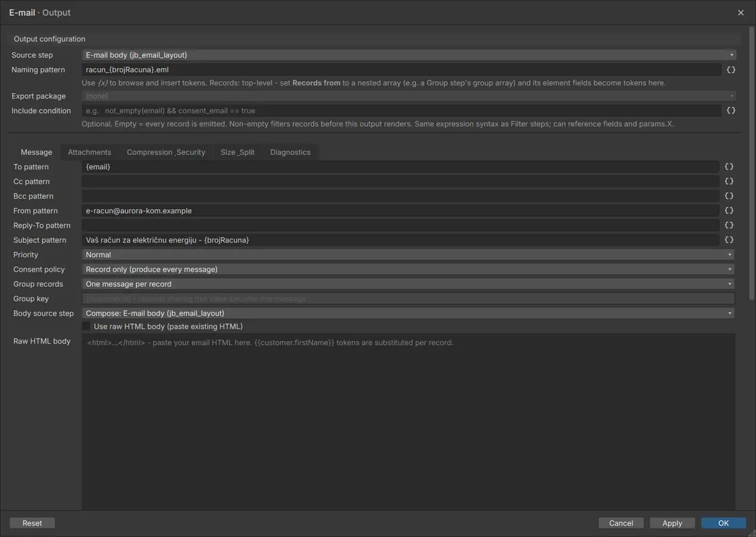This screenshot has width=756, height=537.
Task: Insert token into Subject pattern field
Action: [729, 240]
